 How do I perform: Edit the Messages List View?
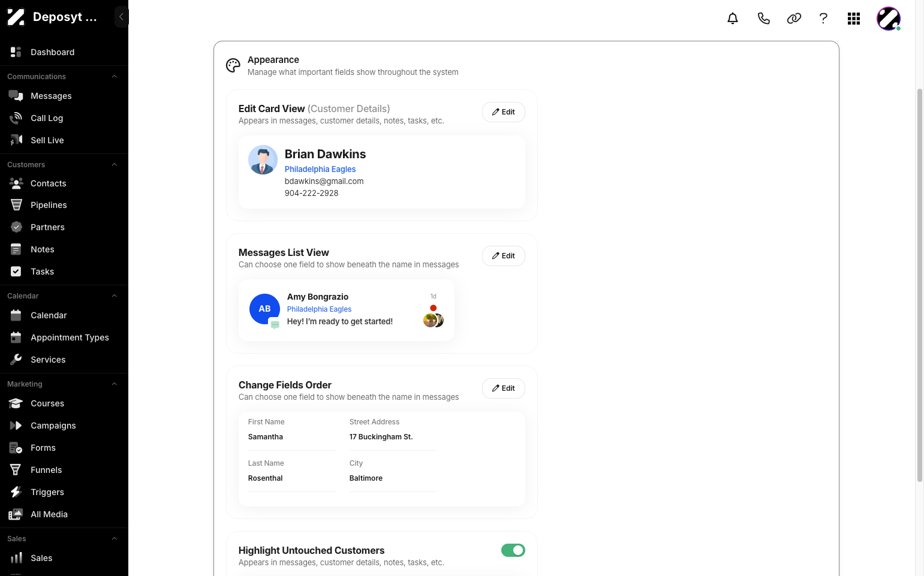click(504, 256)
